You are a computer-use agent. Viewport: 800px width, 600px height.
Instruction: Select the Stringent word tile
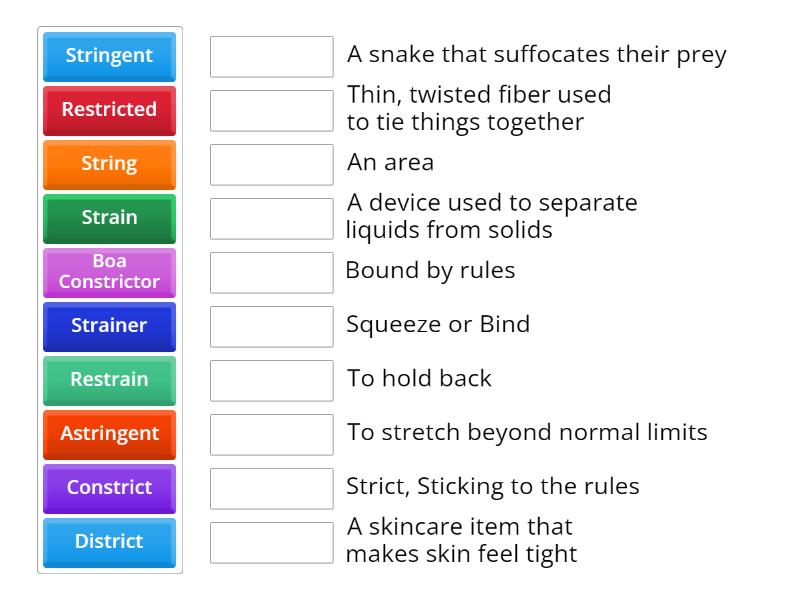click(x=109, y=57)
